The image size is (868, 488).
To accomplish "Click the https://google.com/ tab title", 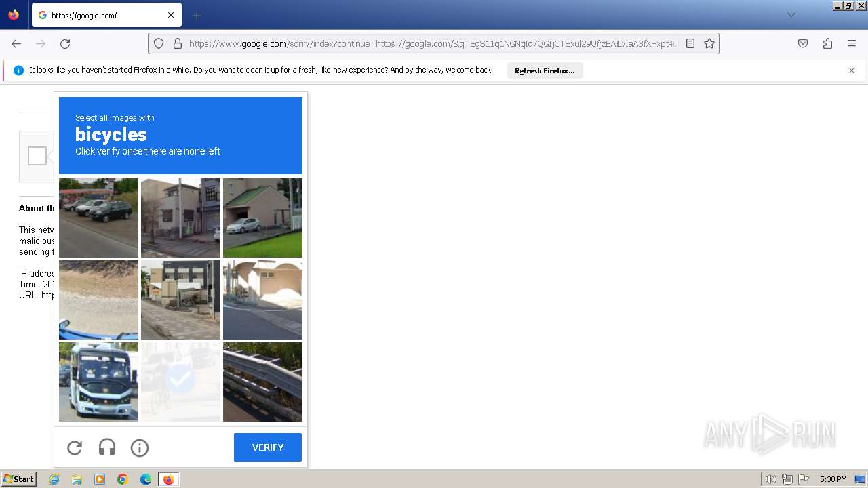I will [x=84, y=15].
